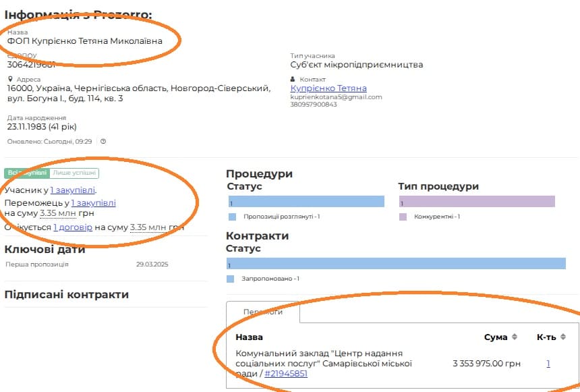Sort the table by the Сума column
The image size is (580, 392).
click(x=514, y=337)
